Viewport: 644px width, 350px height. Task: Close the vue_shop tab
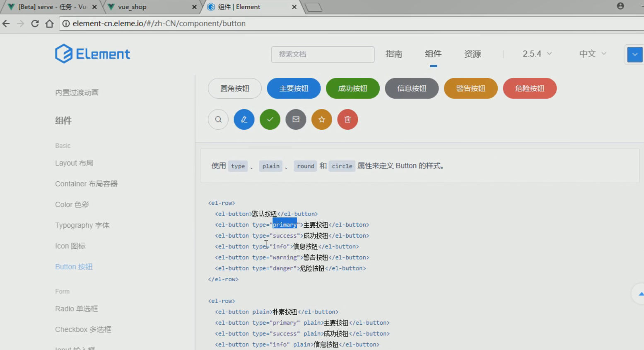click(x=194, y=7)
